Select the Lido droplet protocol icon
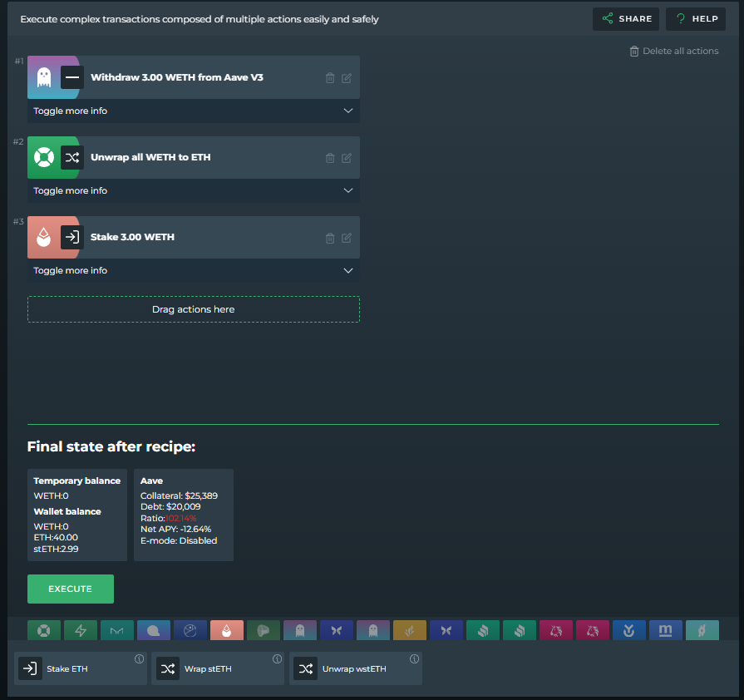The image size is (744, 700). point(227,630)
